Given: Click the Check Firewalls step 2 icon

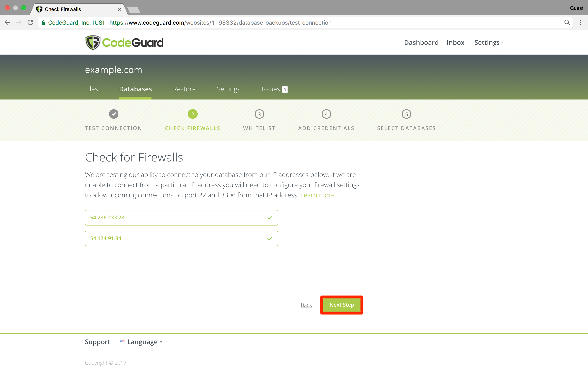Looking at the screenshot, I should point(192,114).
